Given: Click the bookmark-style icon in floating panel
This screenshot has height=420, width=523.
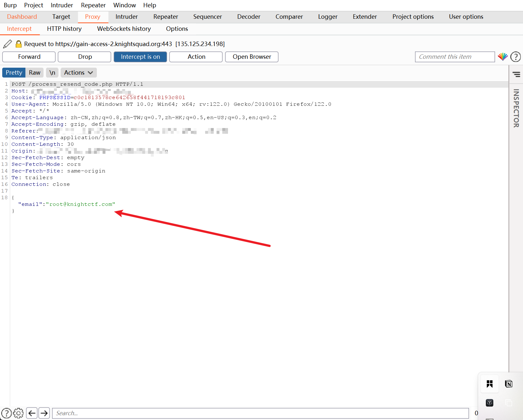Looking at the screenshot, I should (489, 384).
